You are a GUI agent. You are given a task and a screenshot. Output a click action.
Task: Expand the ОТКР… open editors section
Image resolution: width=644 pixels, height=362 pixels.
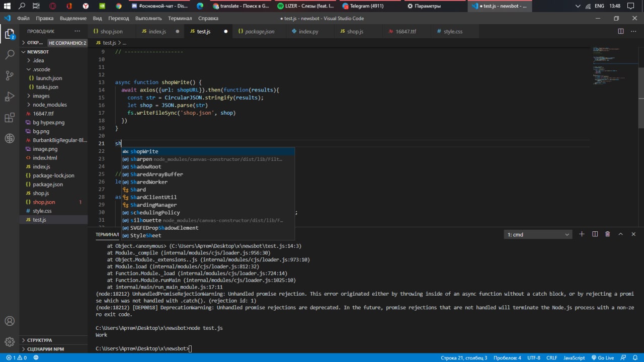(x=35, y=43)
